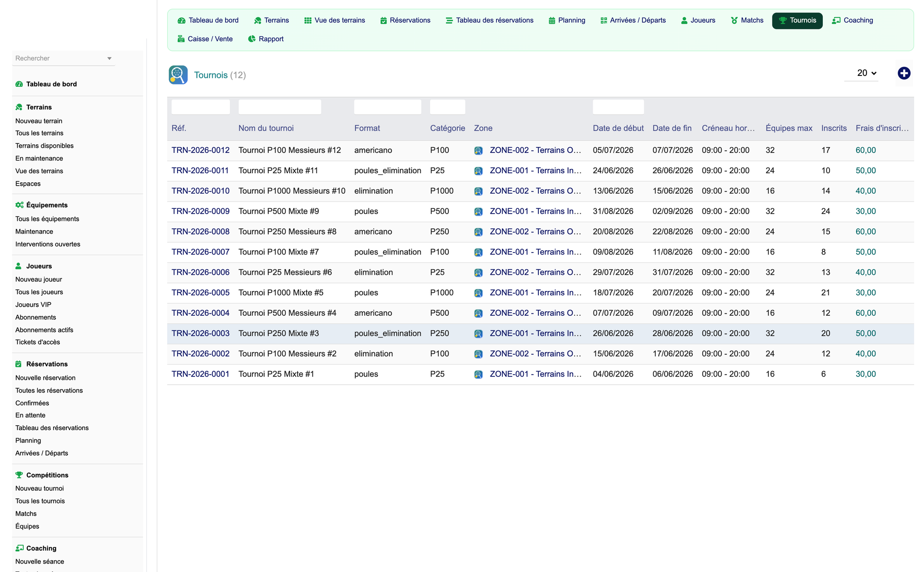Screen dimensions: 924x572
Task: Click sidebar Terrains section icon
Action: 19,107
